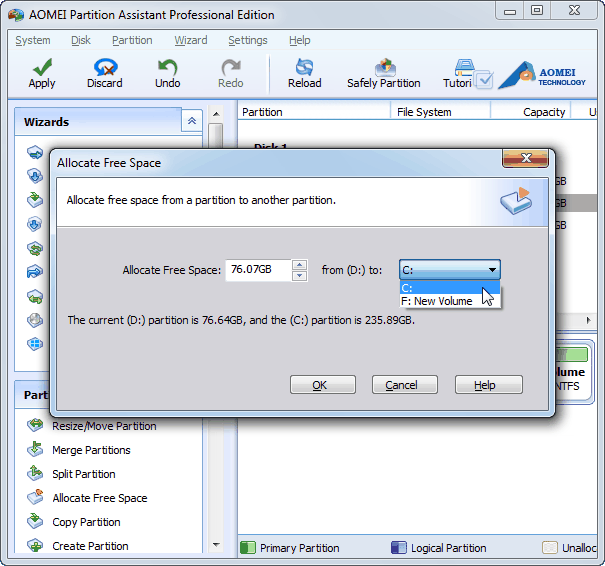Open the System menu
Screen dimensions: 605x566
click(x=33, y=40)
